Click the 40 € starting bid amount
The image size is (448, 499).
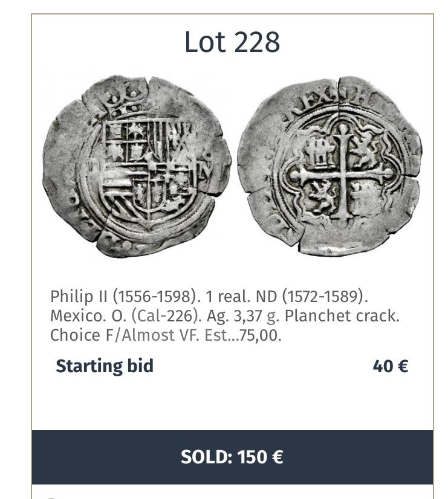click(x=391, y=366)
